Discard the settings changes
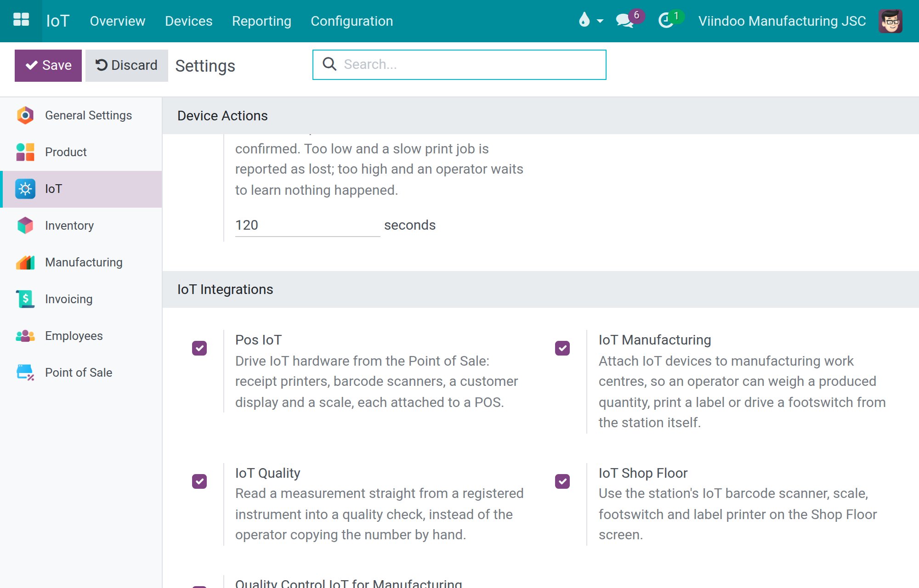The image size is (919, 588). point(127,65)
